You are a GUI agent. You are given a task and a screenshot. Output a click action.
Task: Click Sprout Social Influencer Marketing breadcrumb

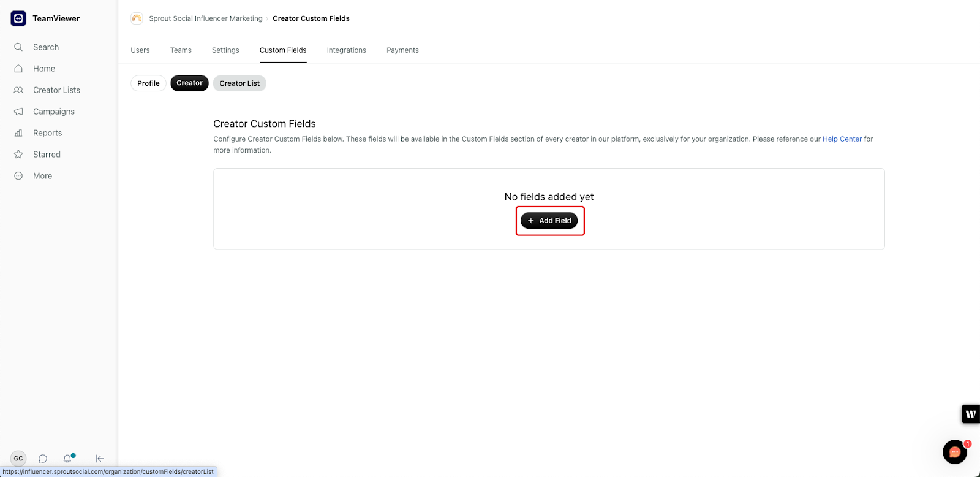pyautogui.click(x=206, y=18)
